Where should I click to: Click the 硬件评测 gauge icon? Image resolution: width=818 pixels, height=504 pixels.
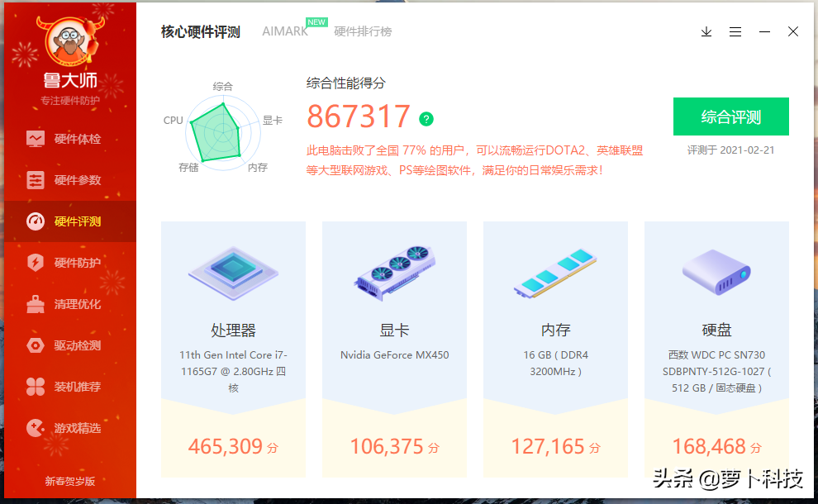coord(36,221)
